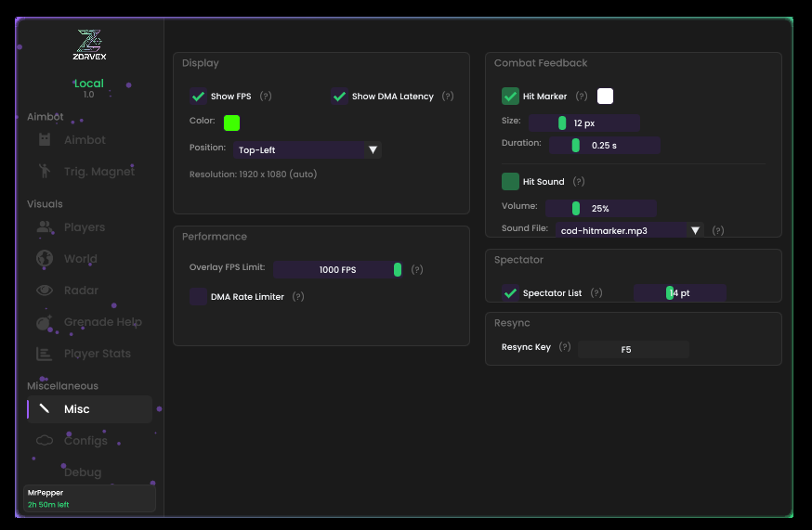Click the help icon beside Show FPS
812x530 pixels.
click(266, 97)
